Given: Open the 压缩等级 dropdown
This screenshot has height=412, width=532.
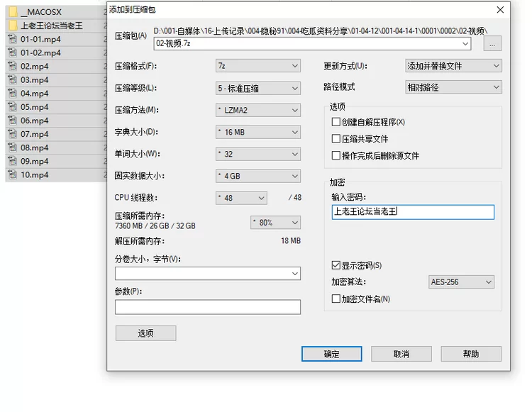Looking at the screenshot, I should (258, 89).
